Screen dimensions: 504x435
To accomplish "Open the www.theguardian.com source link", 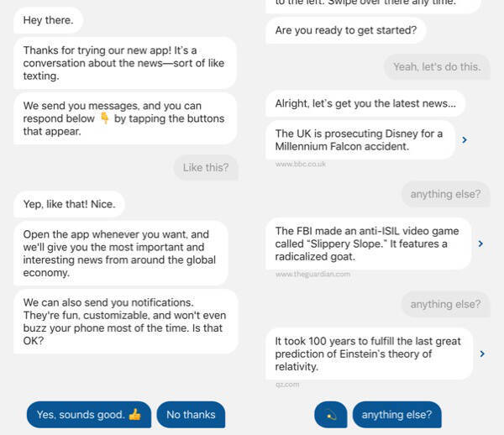I will click(312, 274).
